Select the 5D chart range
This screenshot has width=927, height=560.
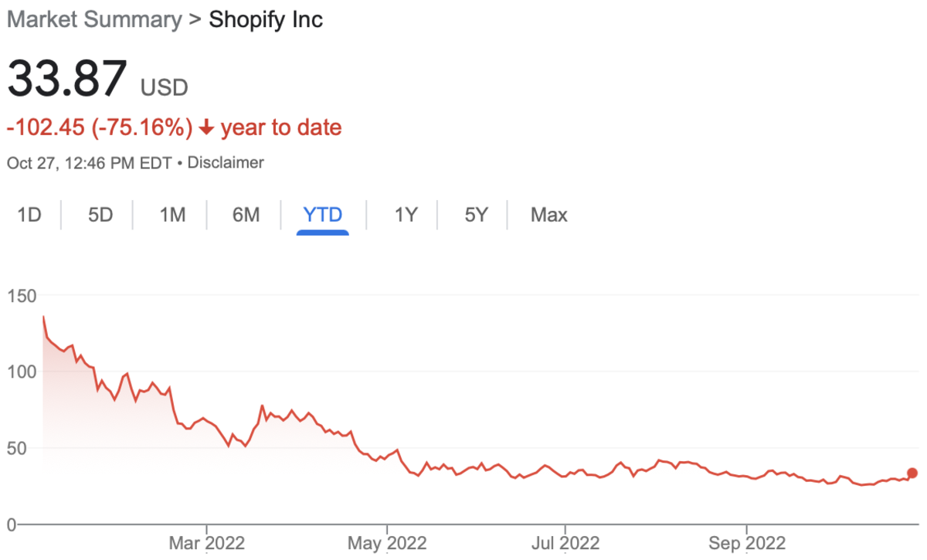click(100, 215)
